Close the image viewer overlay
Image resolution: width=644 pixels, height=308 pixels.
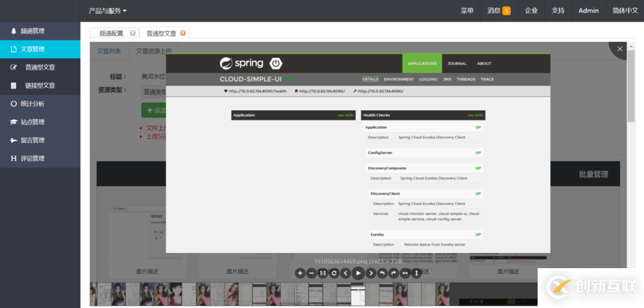pyautogui.click(x=620, y=49)
